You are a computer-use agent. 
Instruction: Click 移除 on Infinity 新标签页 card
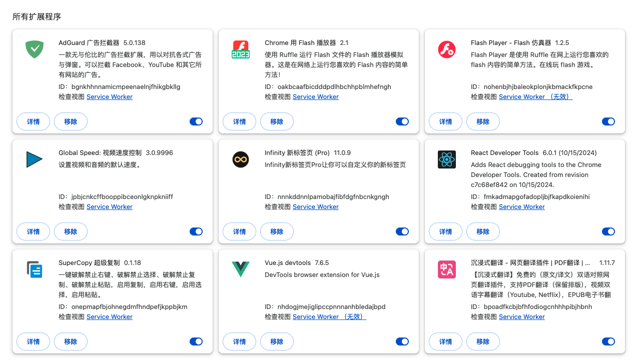277,231
